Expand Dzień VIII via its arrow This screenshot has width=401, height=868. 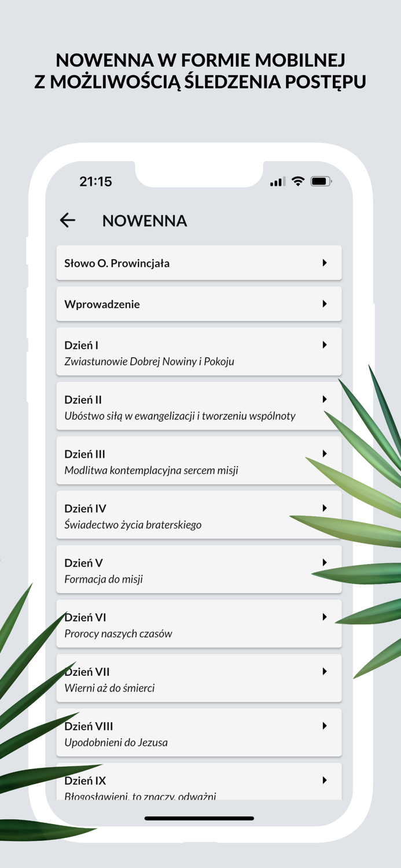click(x=324, y=726)
